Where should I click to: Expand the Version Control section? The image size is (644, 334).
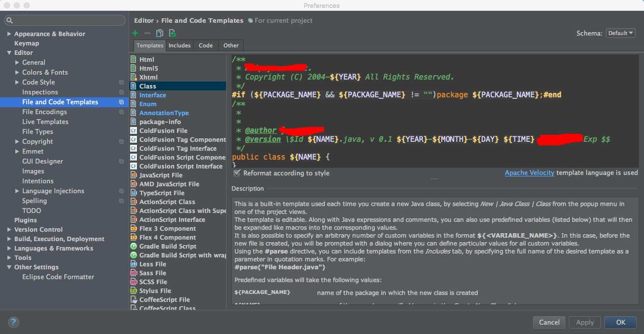[x=9, y=229]
